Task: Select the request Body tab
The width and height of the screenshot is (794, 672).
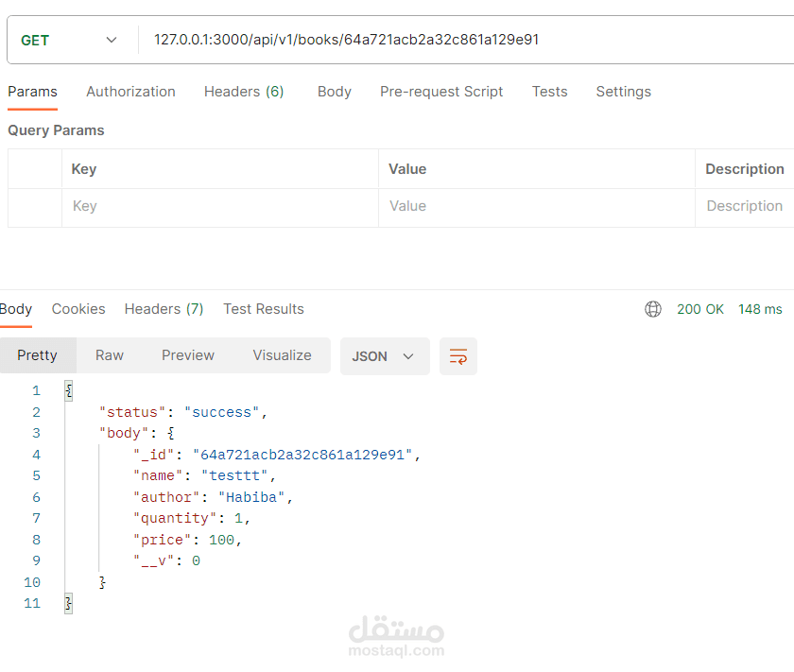Action: 334,92
